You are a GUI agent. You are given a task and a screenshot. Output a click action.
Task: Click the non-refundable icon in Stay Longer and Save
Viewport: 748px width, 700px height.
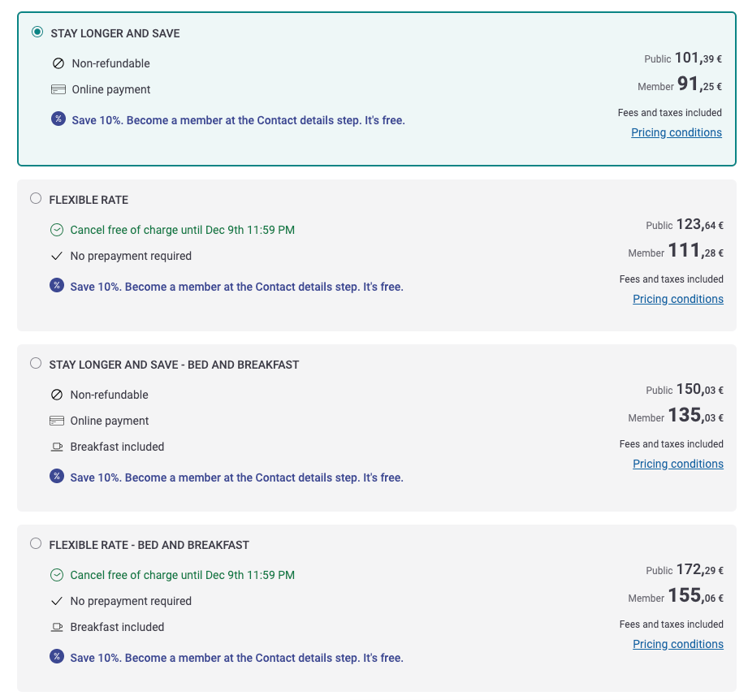[x=58, y=63]
